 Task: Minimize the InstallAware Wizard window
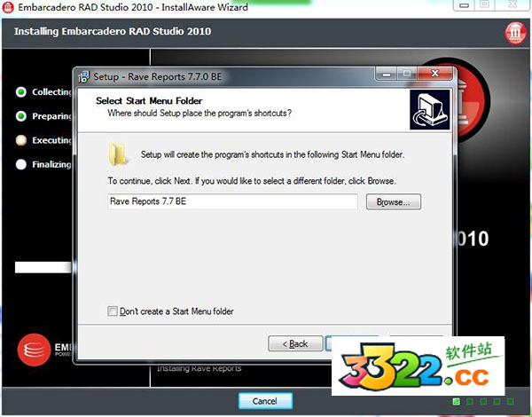tap(464, 5)
